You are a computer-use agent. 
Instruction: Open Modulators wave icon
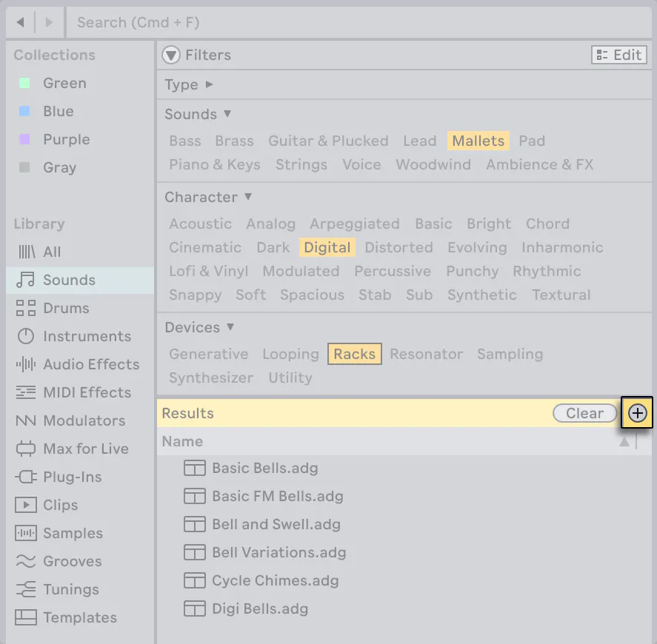pos(26,420)
